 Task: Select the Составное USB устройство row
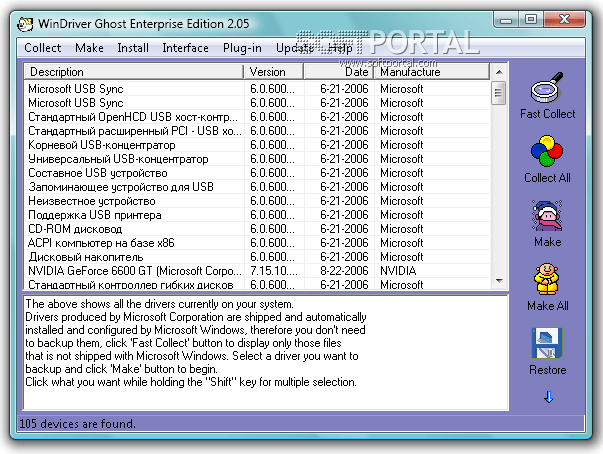tap(258, 173)
